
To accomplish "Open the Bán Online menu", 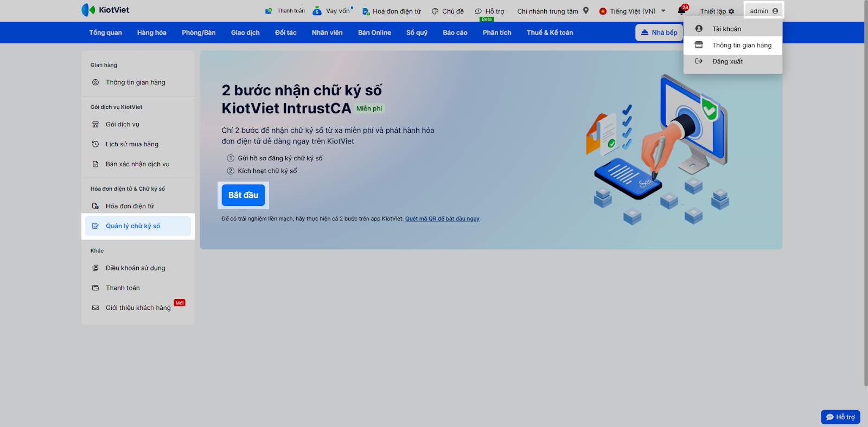I will (x=374, y=33).
